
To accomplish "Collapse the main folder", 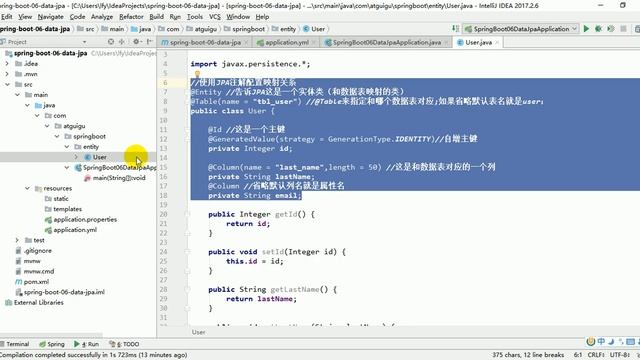I will 17,95.
